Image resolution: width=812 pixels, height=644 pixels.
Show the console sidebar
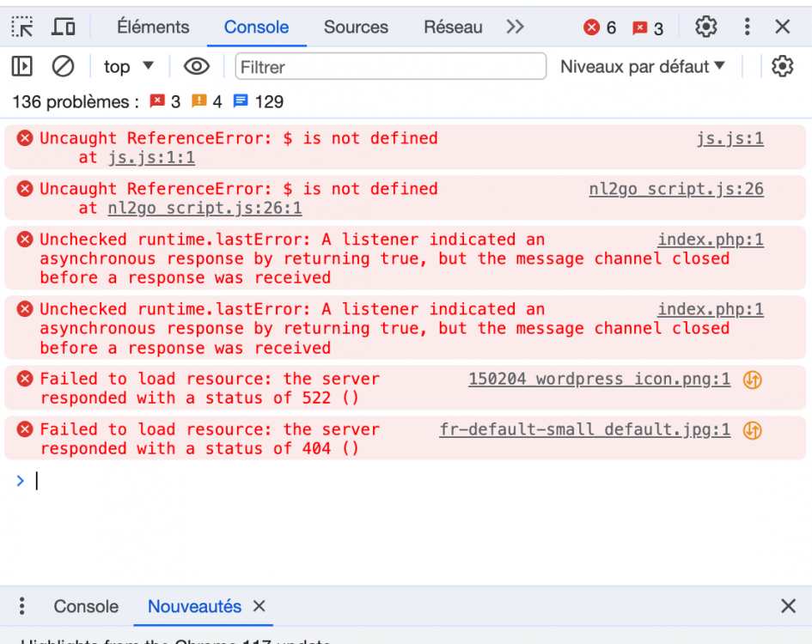(x=21, y=66)
